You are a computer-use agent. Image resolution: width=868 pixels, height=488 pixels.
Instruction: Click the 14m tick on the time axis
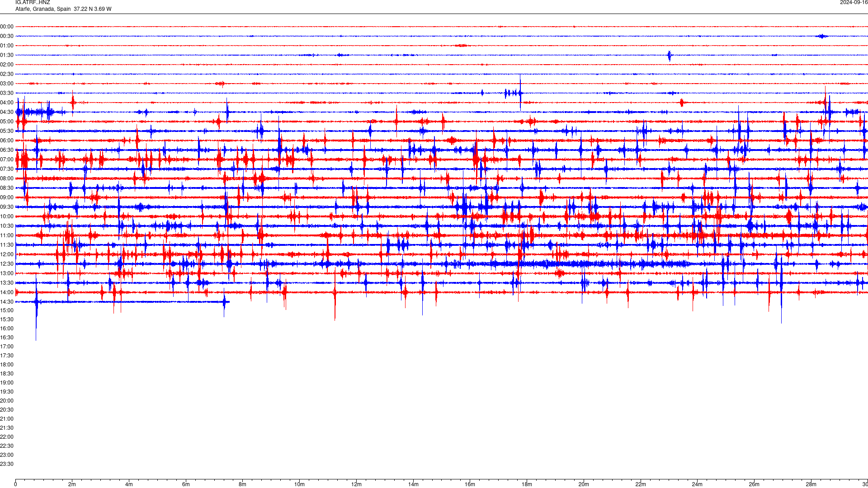[x=413, y=484]
